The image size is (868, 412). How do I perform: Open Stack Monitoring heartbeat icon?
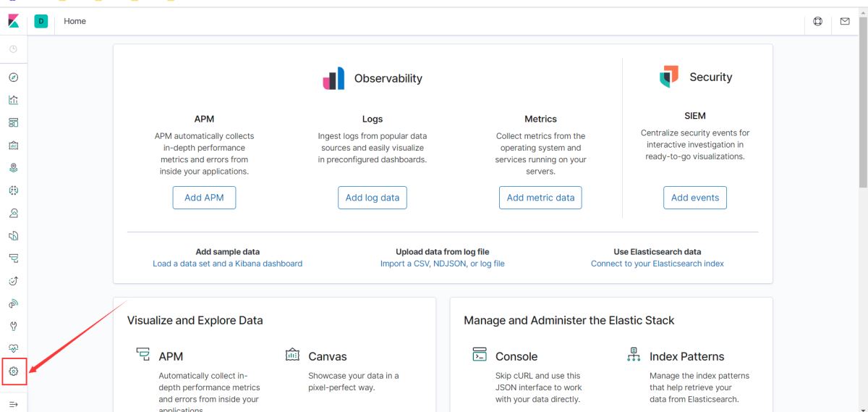13,348
